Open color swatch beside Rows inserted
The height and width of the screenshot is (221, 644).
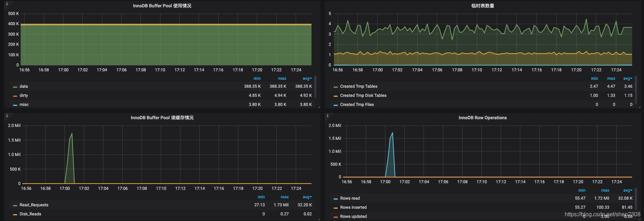coord(336,208)
